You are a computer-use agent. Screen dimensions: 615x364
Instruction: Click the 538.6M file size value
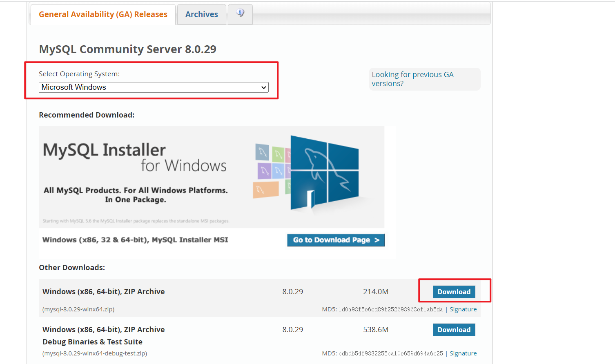(376, 330)
